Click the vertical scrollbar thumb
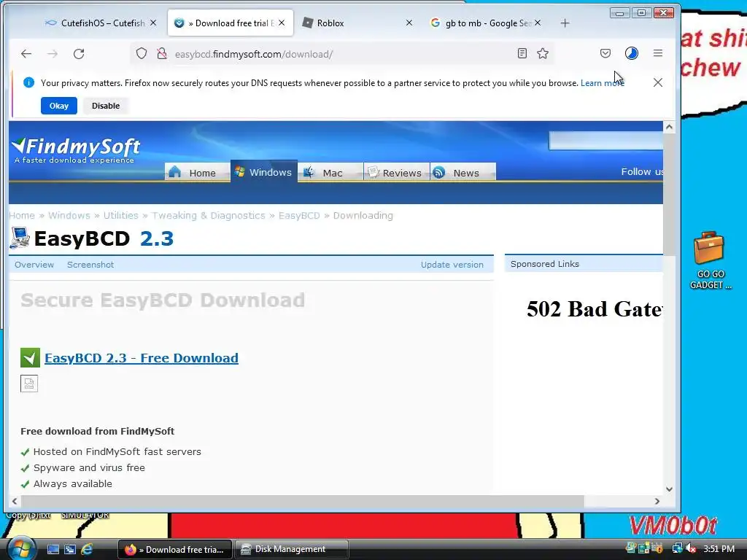747x560 pixels. 669,194
